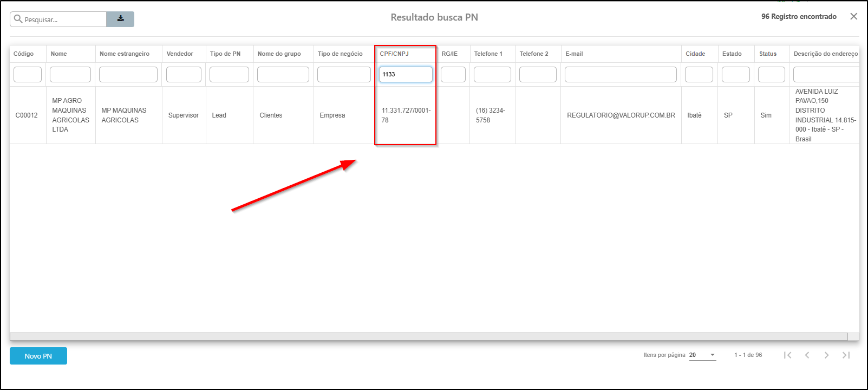Go to the first page of results

(x=787, y=355)
